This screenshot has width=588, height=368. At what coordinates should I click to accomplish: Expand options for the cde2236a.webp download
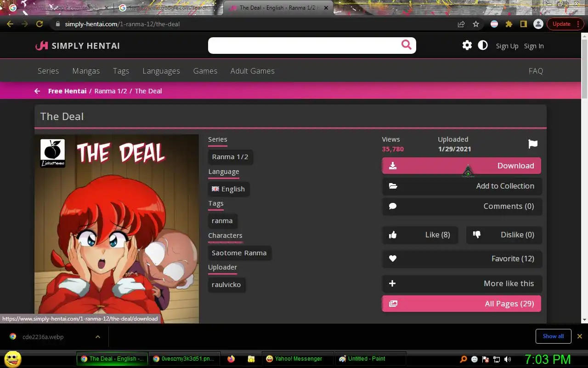98,337
